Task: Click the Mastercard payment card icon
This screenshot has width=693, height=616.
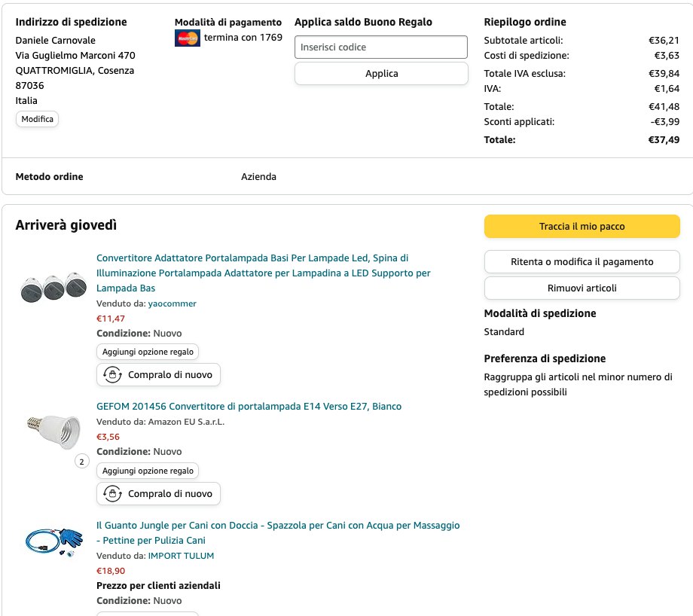Action: [x=187, y=38]
